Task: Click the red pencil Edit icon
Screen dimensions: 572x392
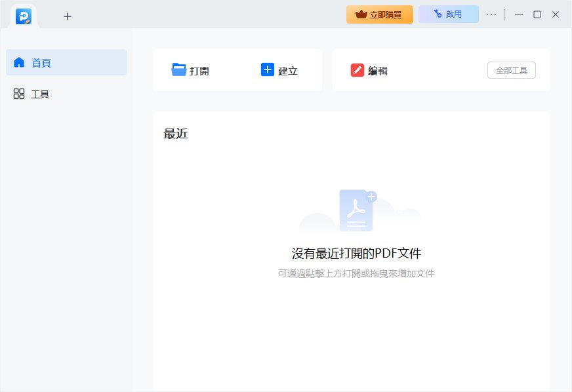Action: pyautogui.click(x=357, y=69)
